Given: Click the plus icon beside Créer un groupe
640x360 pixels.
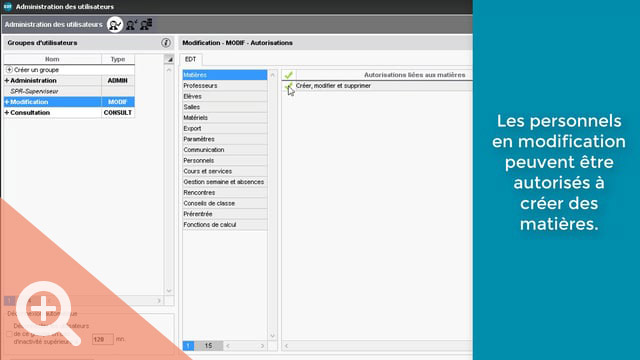Looking at the screenshot, I should click(x=9, y=70).
